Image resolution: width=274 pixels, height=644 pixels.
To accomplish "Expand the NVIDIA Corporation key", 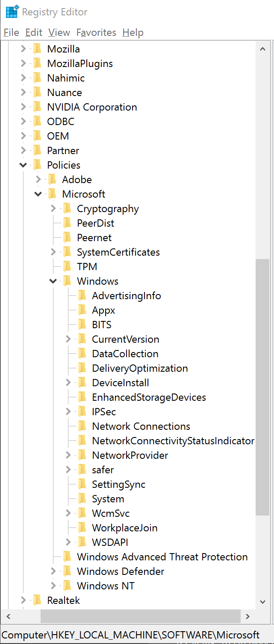I will coord(24,107).
